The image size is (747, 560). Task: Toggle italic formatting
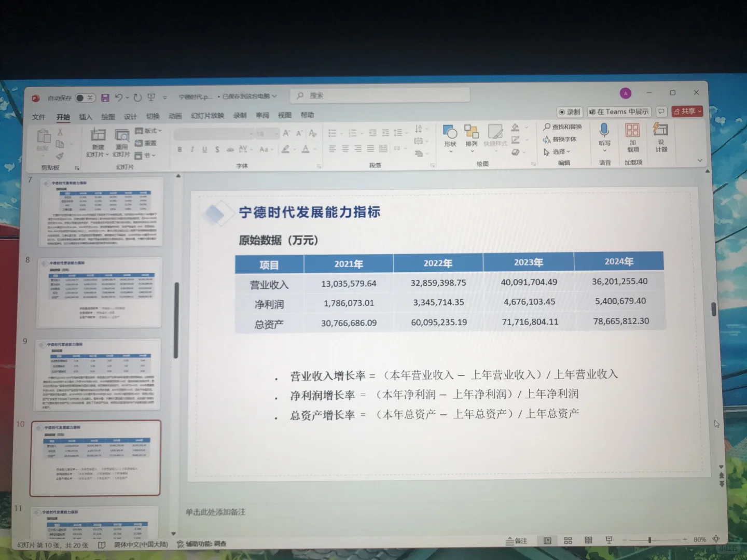[x=192, y=149]
